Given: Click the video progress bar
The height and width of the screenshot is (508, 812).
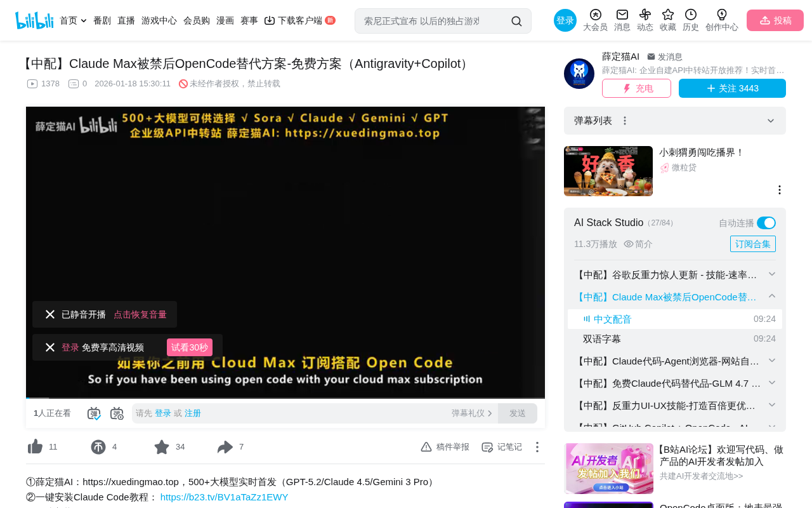Looking at the screenshot, I should (x=285, y=398).
